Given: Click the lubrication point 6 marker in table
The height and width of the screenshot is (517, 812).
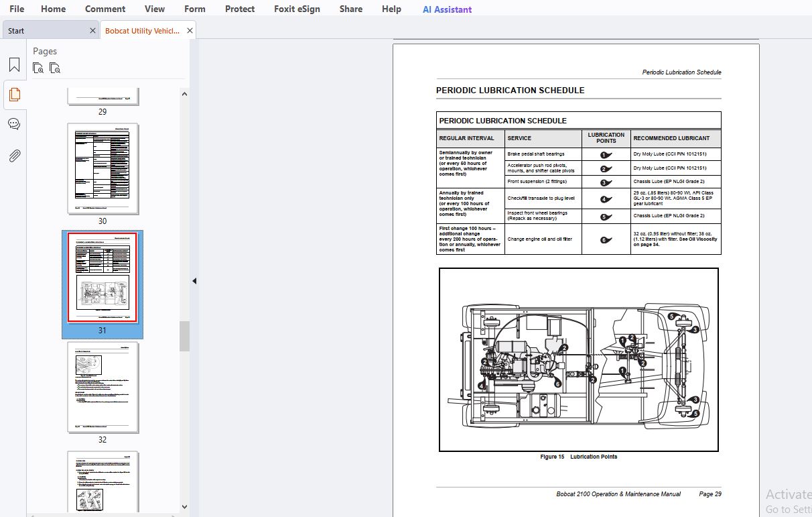Looking at the screenshot, I should [606, 239].
